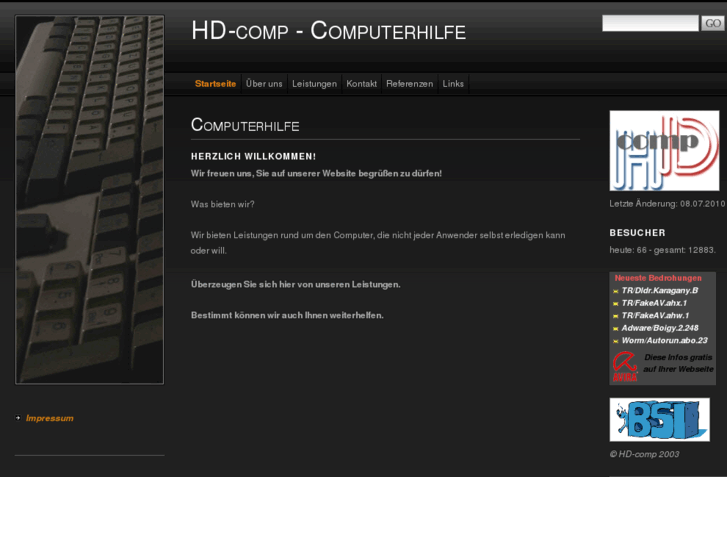Screen dimensions: 727x545
Task: Click the arrow icon beside Impressum
Action: point(18,418)
